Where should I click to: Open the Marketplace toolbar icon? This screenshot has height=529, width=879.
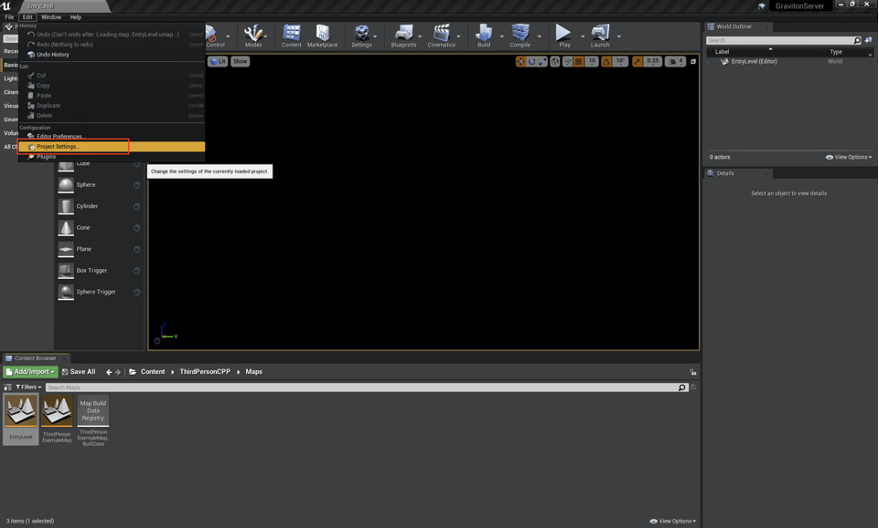322,35
